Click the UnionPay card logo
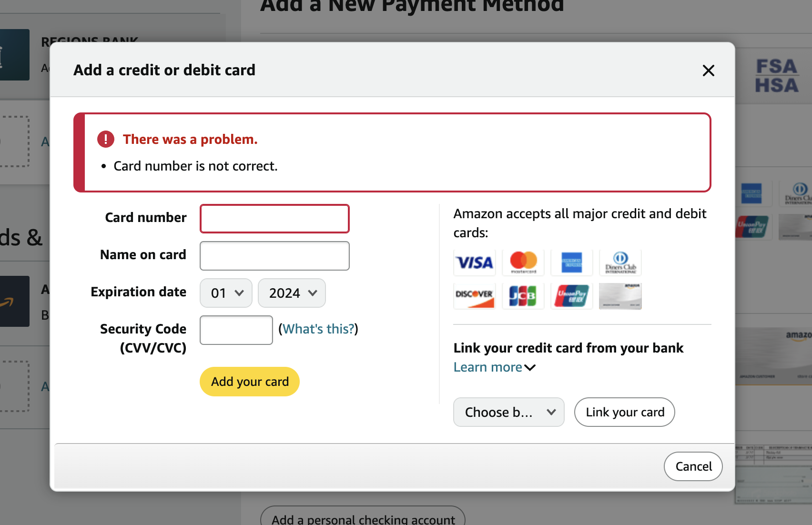Screen dimensions: 812x525 coord(571,296)
